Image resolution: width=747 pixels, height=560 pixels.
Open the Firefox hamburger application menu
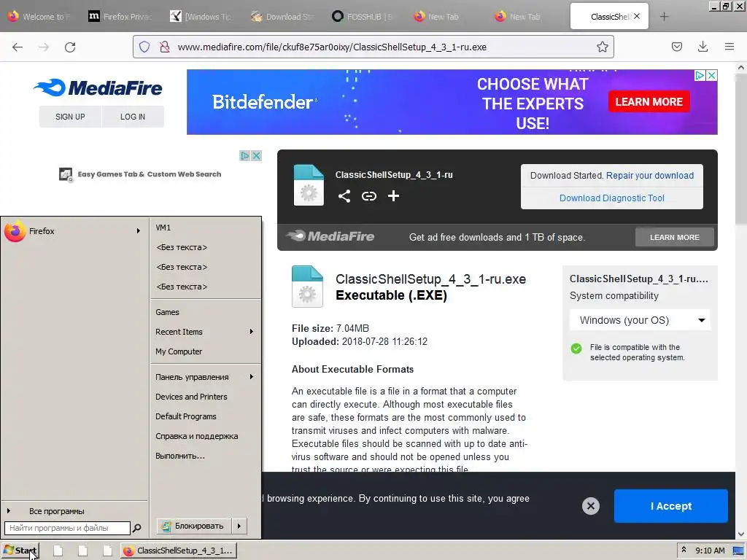729,47
